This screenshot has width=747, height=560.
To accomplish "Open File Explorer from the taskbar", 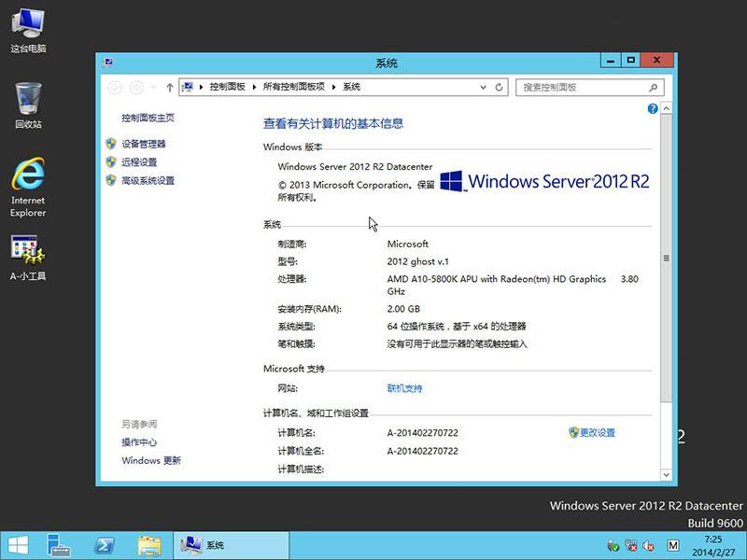I will (149, 545).
